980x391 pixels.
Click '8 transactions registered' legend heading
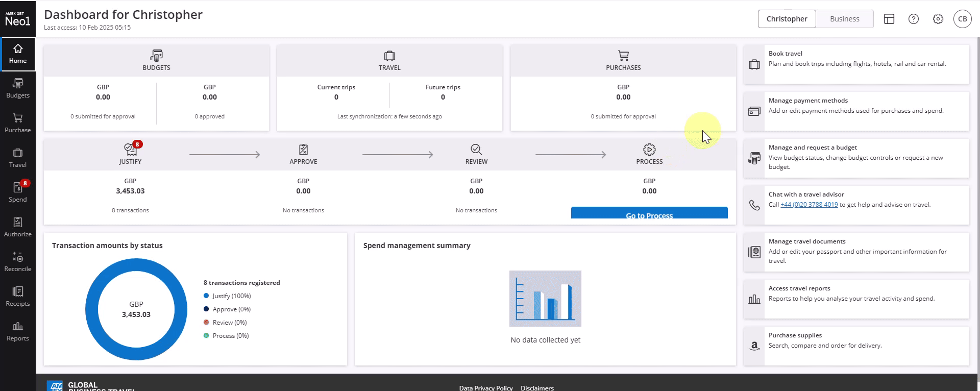[242, 283]
